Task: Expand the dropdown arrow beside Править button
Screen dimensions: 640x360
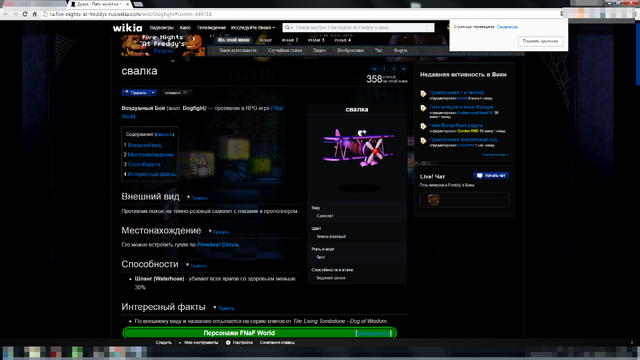Action: (153, 93)
